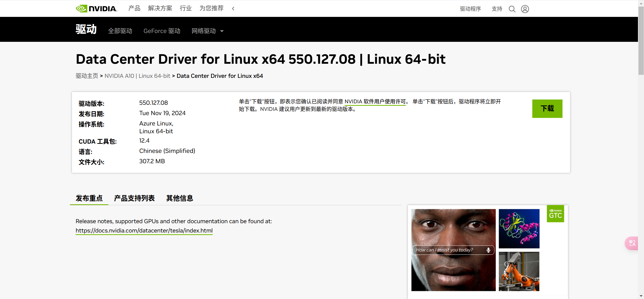Select GeForce 驱动 in black navbar
This screenshot has height=299, width=644.
(162, 31)
